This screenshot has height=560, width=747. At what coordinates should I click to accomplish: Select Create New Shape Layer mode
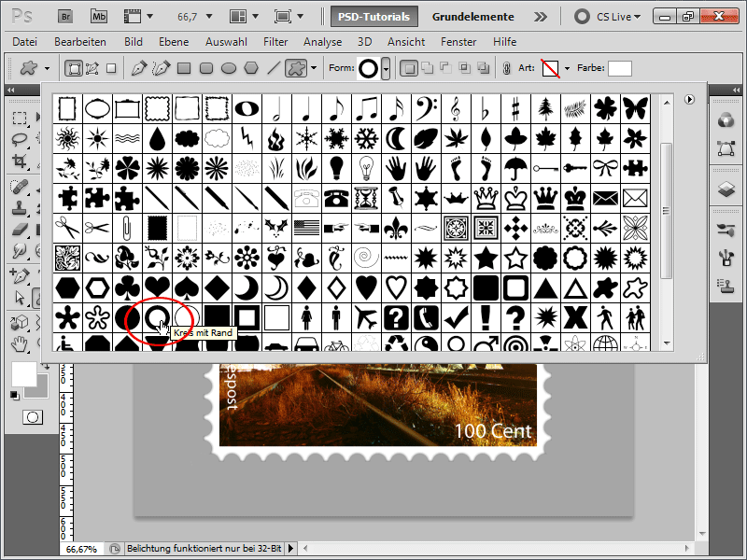[x=408, y=68]
